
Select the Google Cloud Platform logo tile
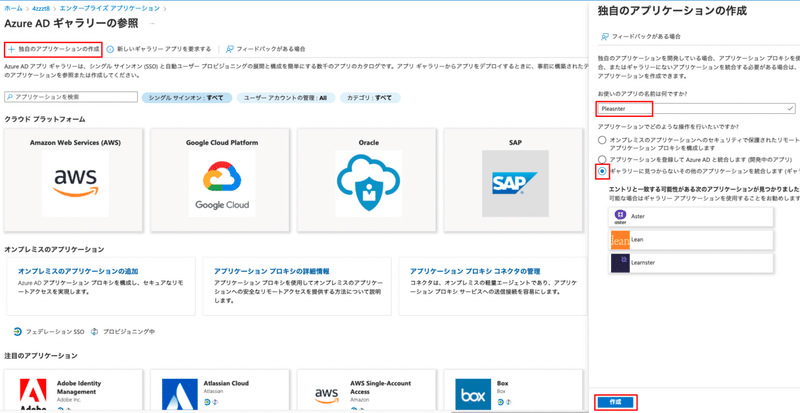click(x=222, y=184)
